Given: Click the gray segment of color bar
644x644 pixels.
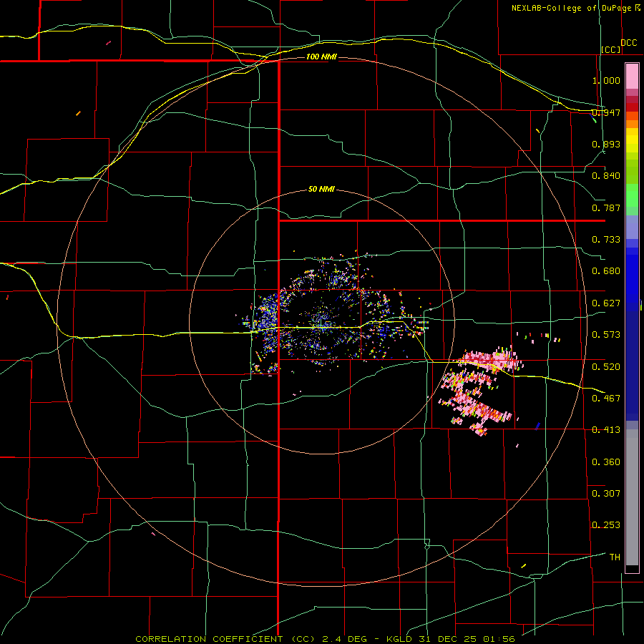Looking at the screenshot, I should (x=632, y=497).
